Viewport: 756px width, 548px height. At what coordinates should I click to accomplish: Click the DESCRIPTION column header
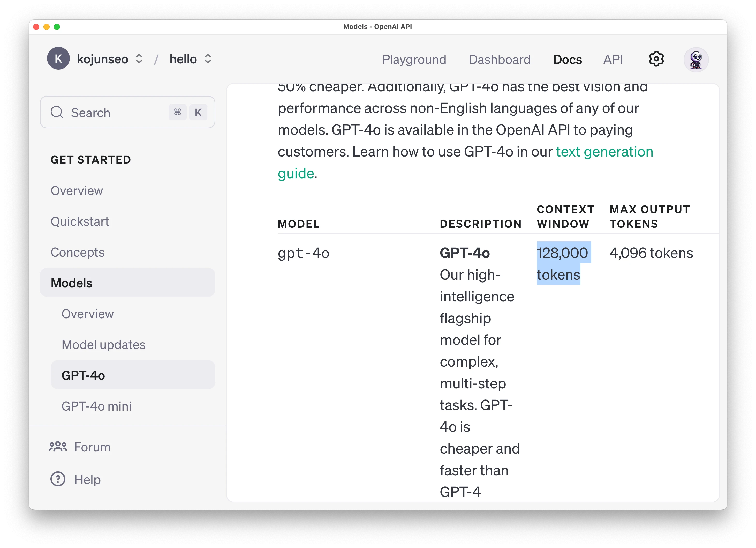481,224
